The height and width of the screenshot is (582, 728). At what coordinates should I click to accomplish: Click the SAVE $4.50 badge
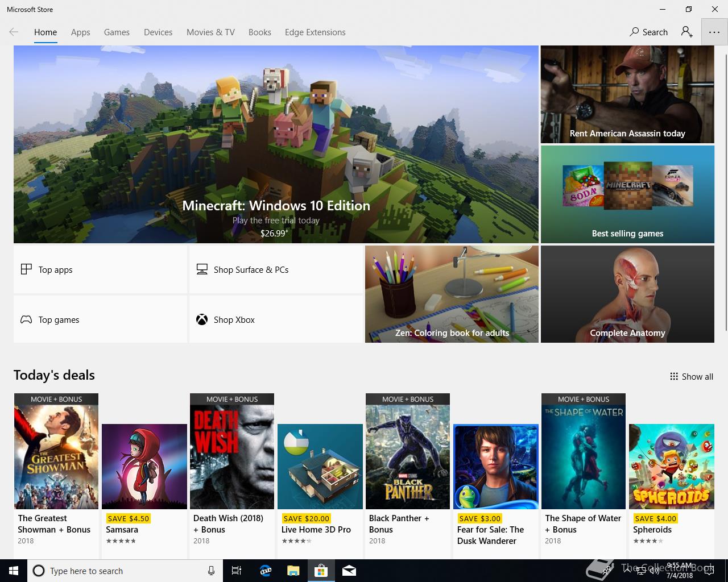click(129, 518)
